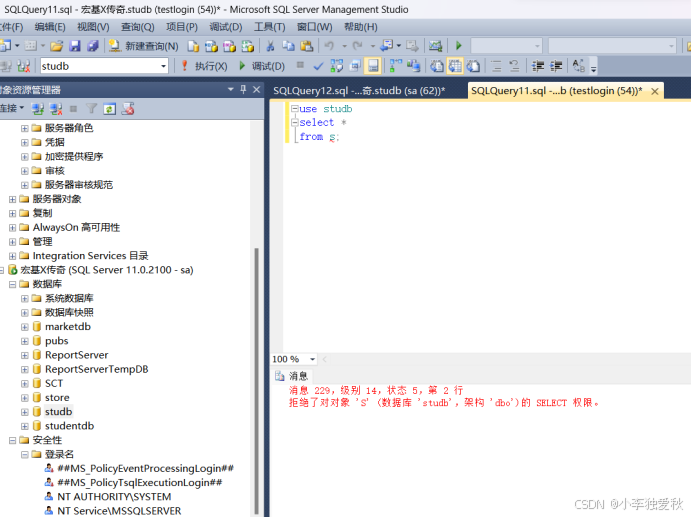Click the Analysis Services MDX query icon

211,45
